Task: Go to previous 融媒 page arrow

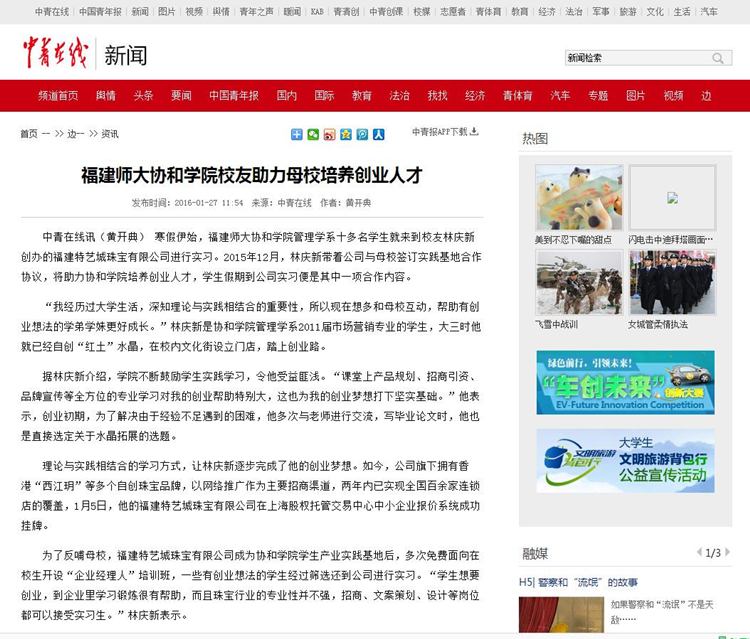Action: (x=699, y=552)
